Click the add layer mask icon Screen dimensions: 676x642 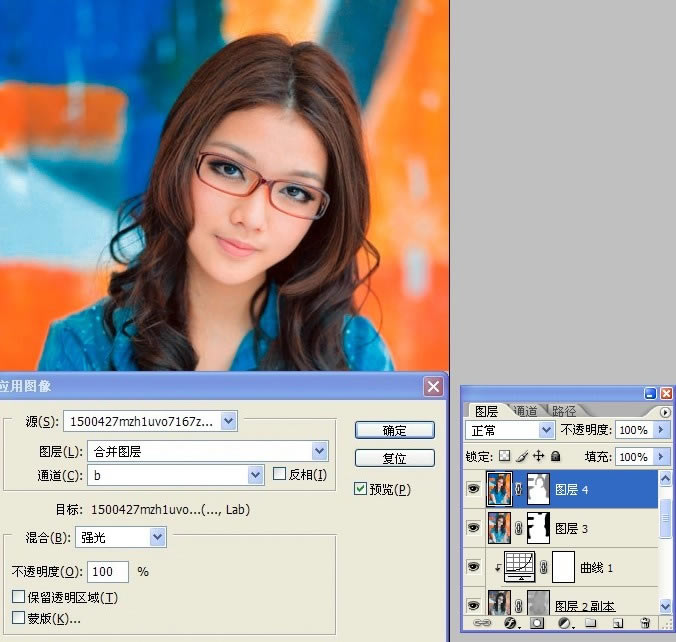click(537, 623)
